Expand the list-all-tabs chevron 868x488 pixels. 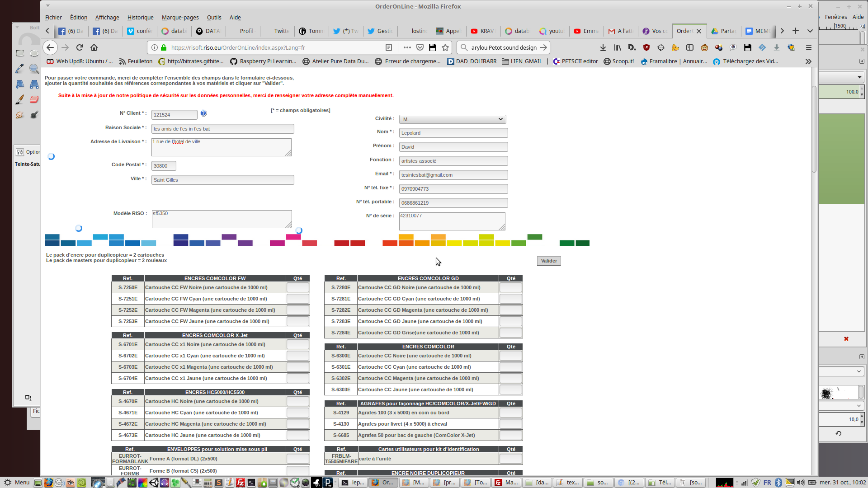tap(810, 31)
